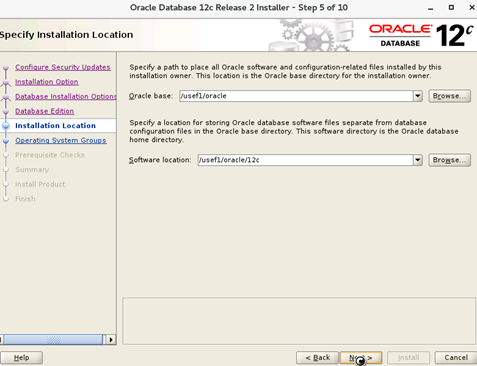Expand the Software location dropdown arrow
This screenshot has height=366, width=477.
[418, 160]
